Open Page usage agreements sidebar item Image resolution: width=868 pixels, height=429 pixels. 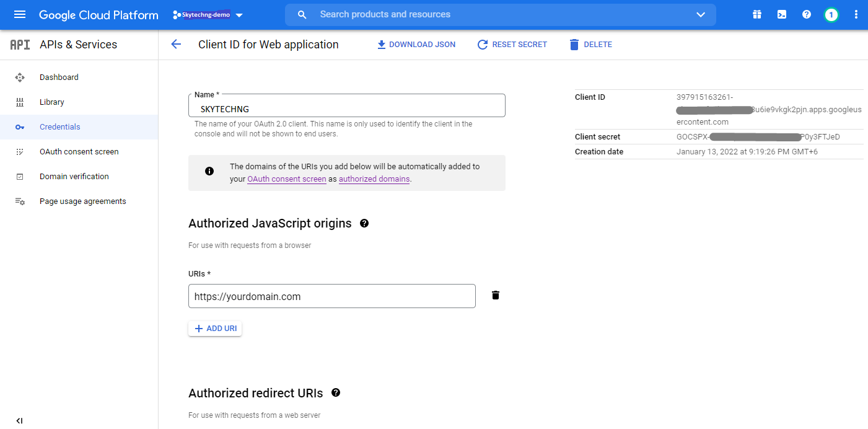79,201
